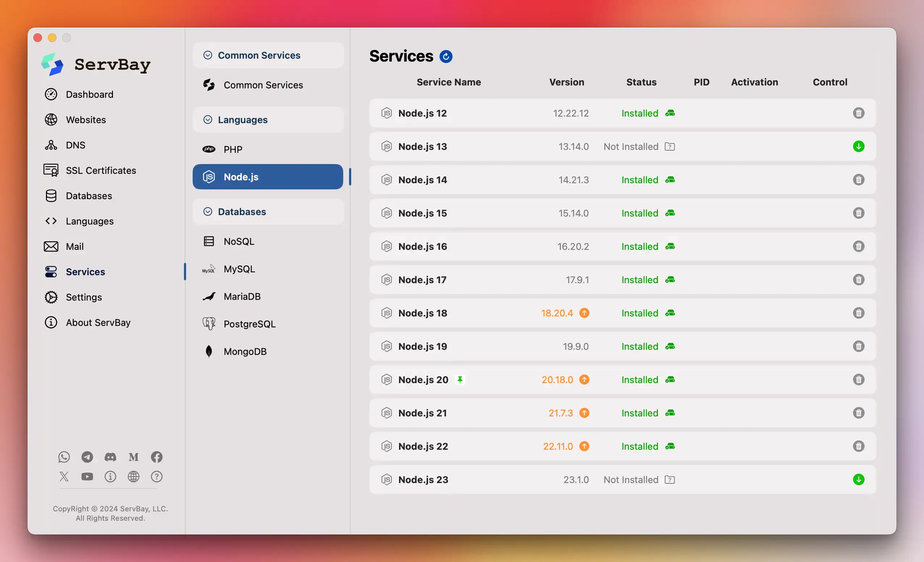Delete Node.js 22 using trash icon
Viewport: 924px width, 562px height.
pyautogui.click(x=858, y=446)
